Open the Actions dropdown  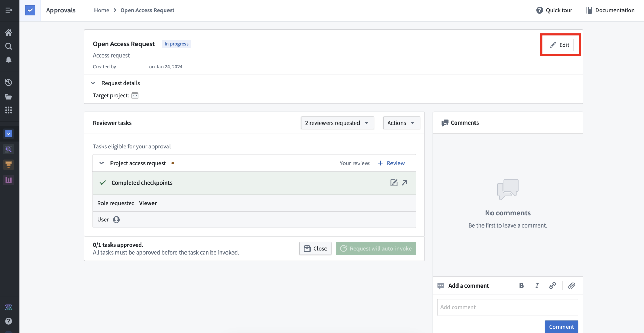pos(402,123)
